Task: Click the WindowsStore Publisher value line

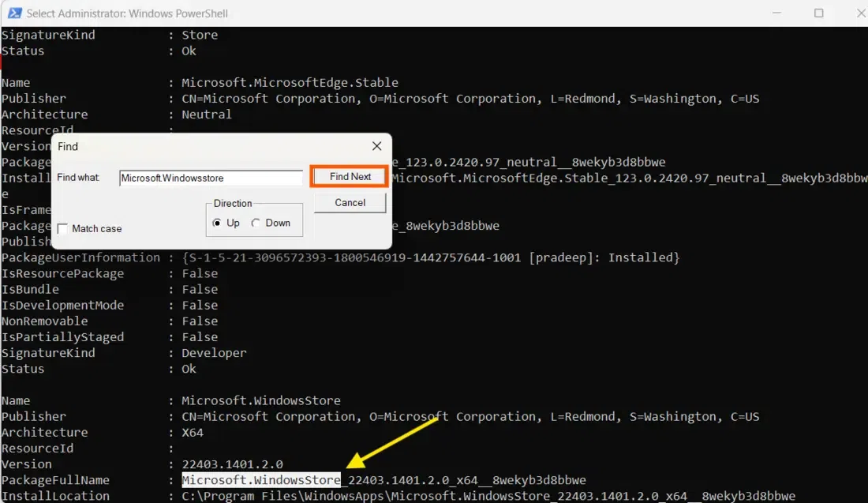Action: pyautogui.click(x=470, y=417)
